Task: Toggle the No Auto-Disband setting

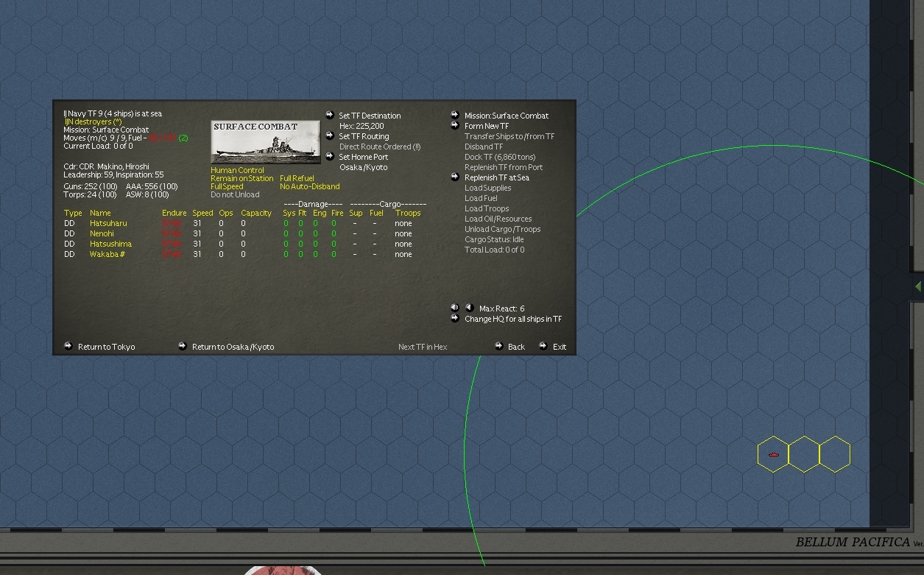Action: (x=310, y=186)
